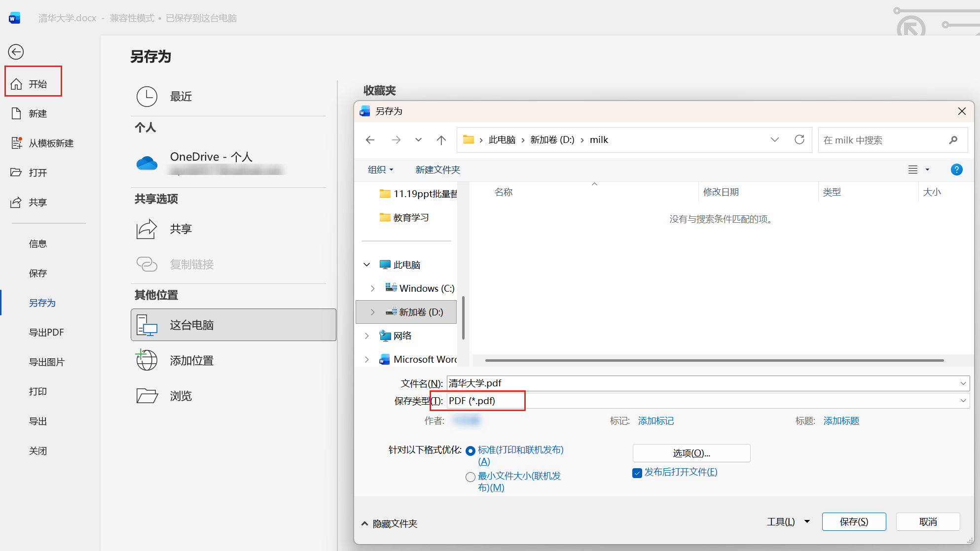The image size is (980, 551).
Task: Click the back arrow circle icon
Action: point(16,52)
